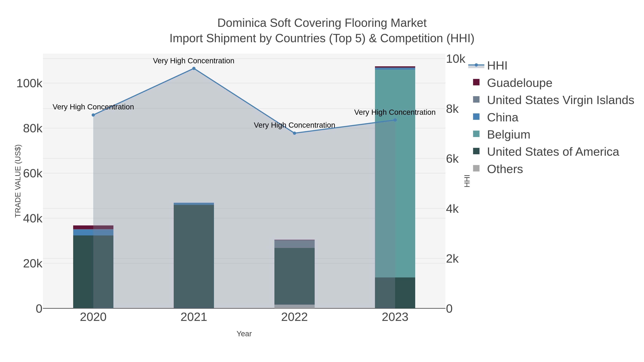The height and width of the screenshot is (362, 644).
Task: Click the 2021 China bar segment
Action: pos(194,204)
